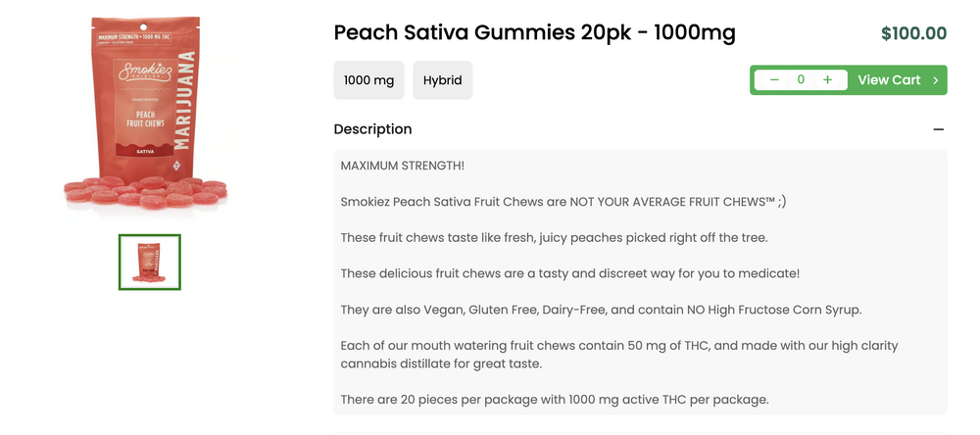The width and height of the screenshot is (980, 435).
Task: Increase quantity with the plus button
Action: point(827,80)
